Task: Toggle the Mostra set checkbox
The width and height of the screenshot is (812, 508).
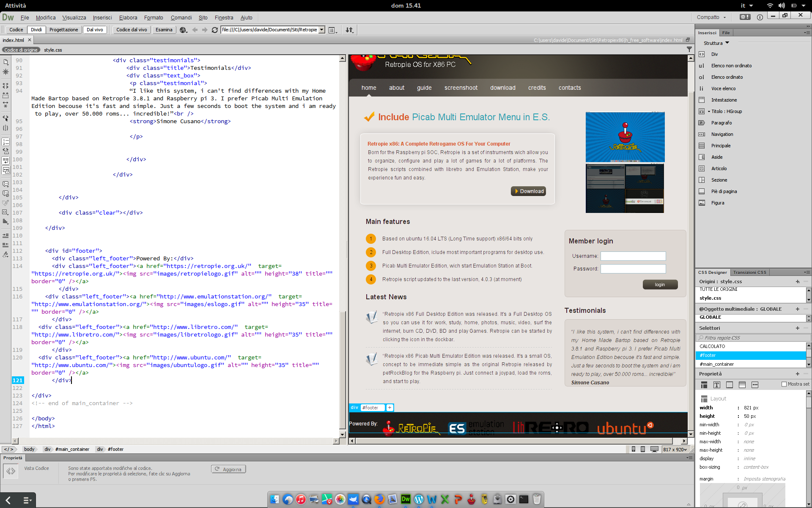Action: [x=784, y=384]
